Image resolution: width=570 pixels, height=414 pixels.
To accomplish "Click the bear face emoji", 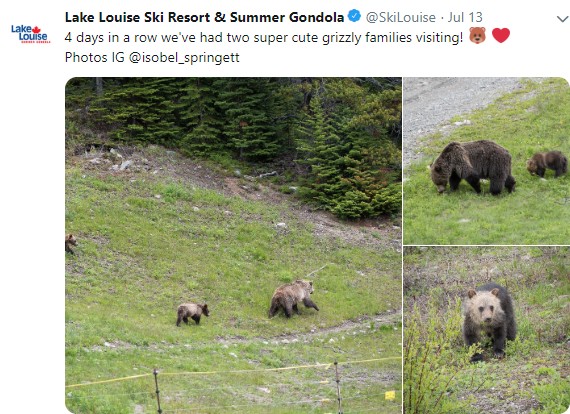I will 477,36.
